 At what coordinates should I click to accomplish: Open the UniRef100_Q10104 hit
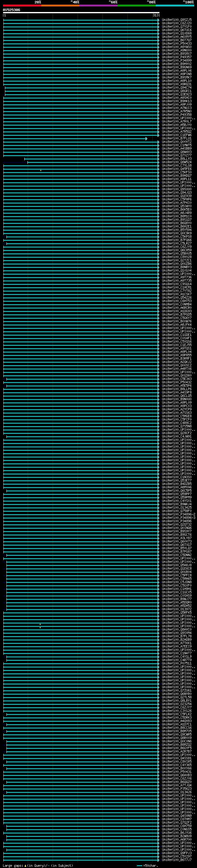click(x=177, y=271)
